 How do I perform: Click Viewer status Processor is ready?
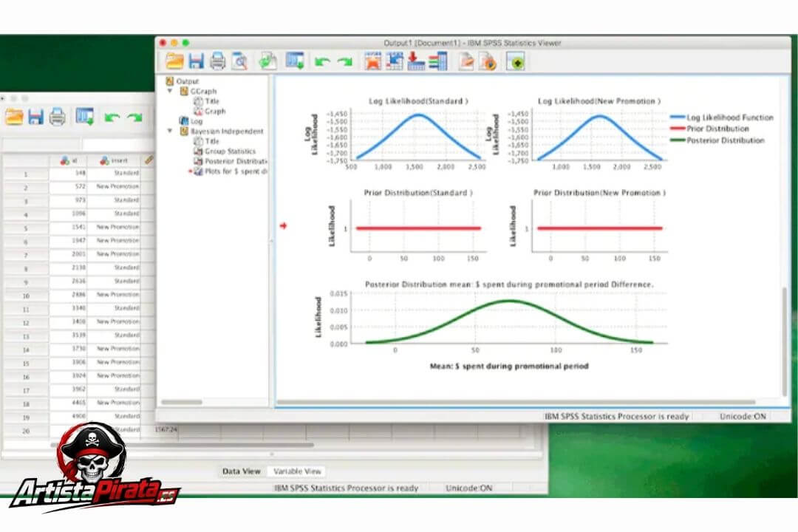617,416
